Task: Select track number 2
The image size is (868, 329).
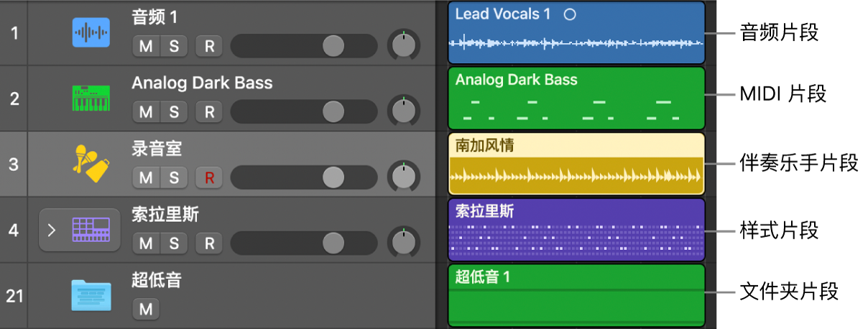Action: coord(14,98)
